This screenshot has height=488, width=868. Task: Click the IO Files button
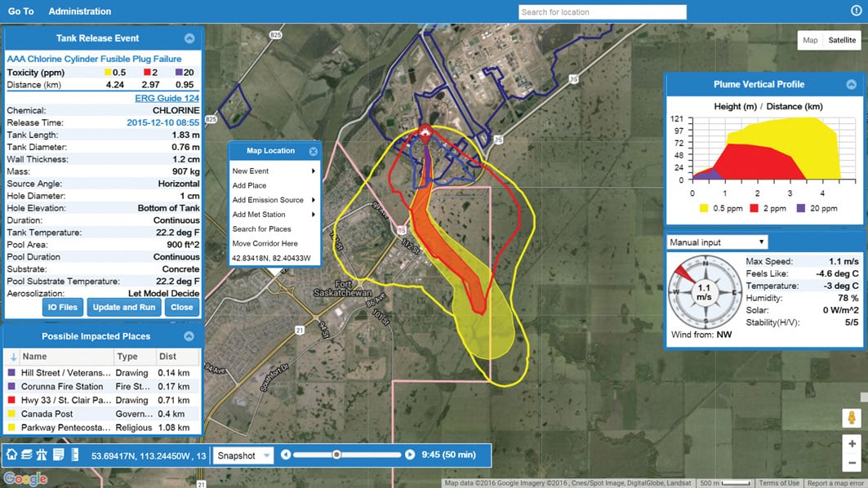tap(63, 307)
